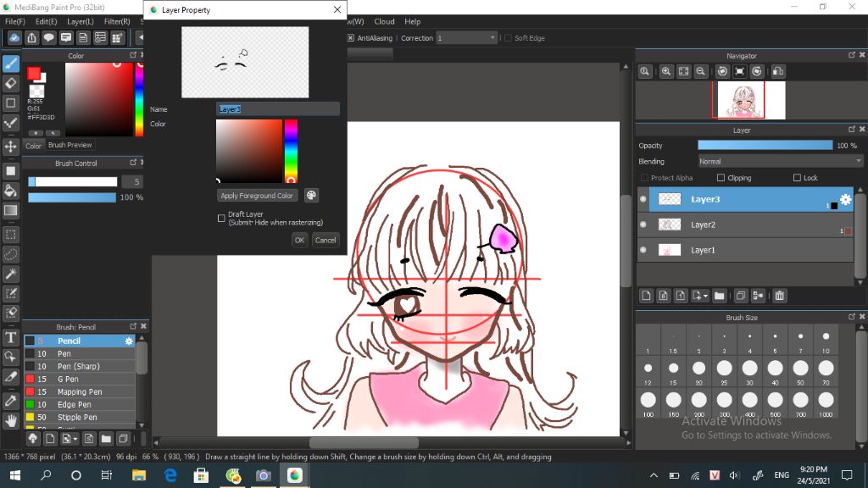The height and width of the screenshot is (488, 868).
Task: Select the Gradient tool
Action: point(10,211)
